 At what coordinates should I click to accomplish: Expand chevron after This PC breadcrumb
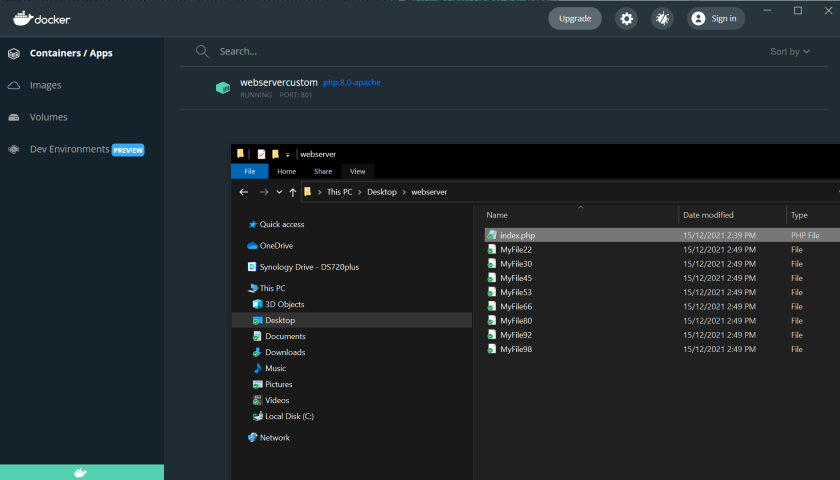pos(360,192)
